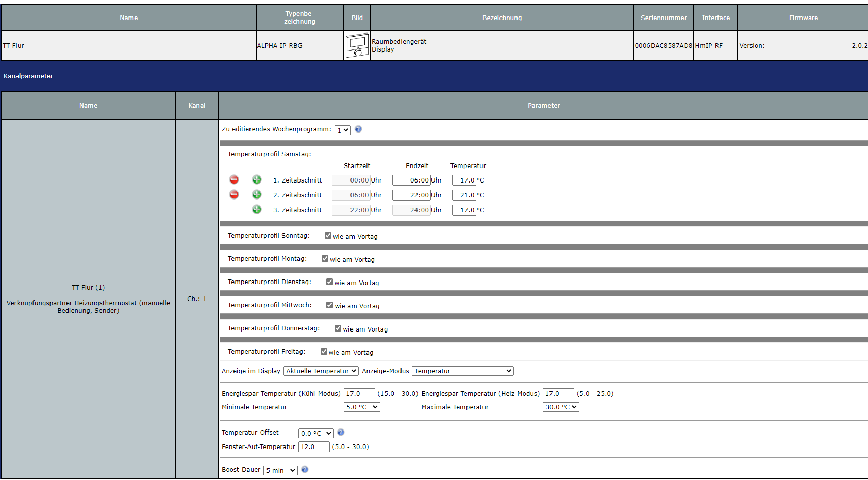Screen dimensions: 868x480
Task: Toggle Montag 'wie am Vortag' checkbox
Action: (325, 258)
